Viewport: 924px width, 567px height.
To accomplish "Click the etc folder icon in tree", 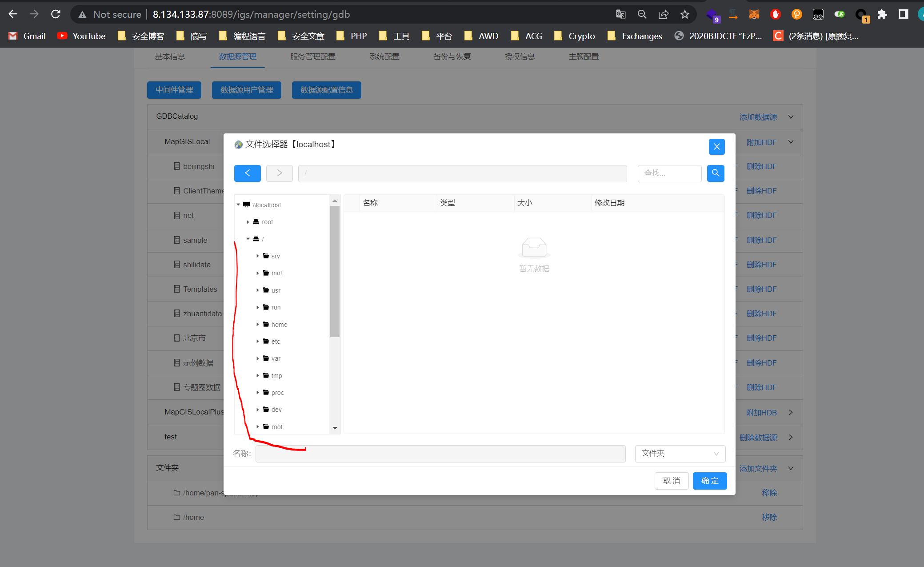I will pyautogui.click(x=266, y=341).
